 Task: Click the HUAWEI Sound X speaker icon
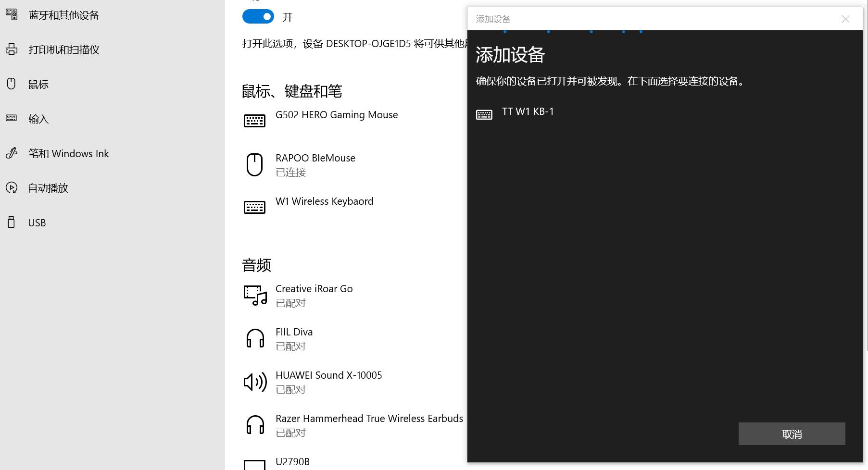tap(255, 382)
